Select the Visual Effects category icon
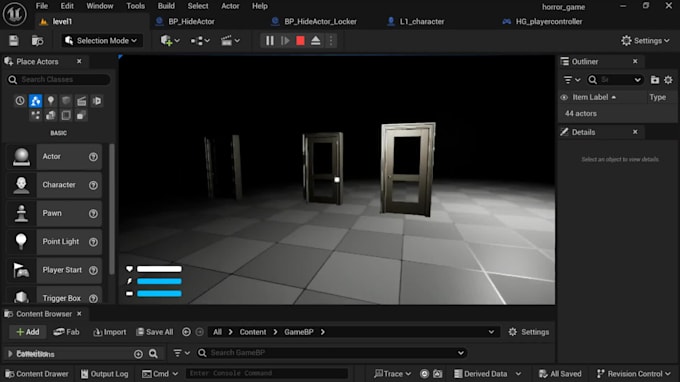680x382 pixels. point(97,101)
